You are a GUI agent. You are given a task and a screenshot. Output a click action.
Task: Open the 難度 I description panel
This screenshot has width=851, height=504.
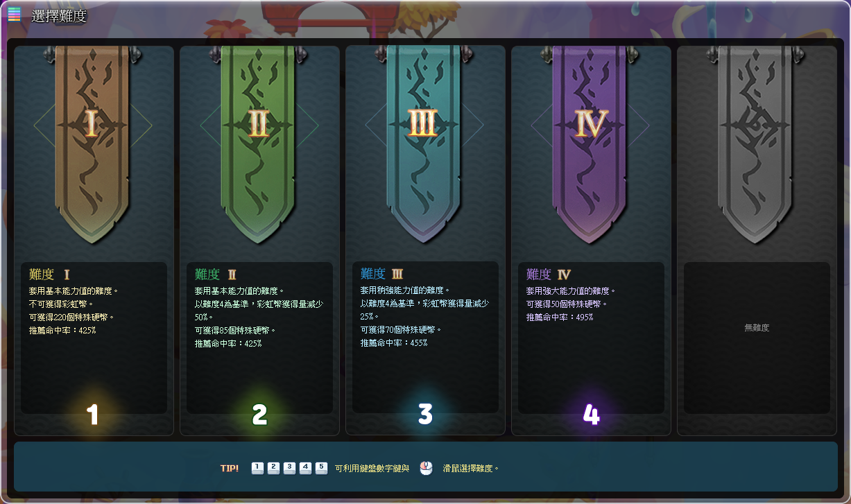click(x=94, y=338)
